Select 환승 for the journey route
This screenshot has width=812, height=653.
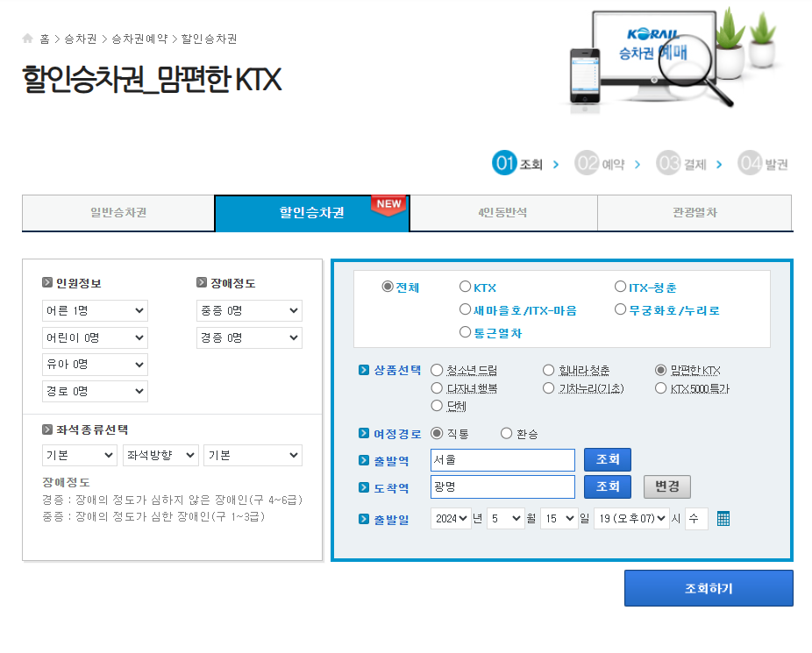click(x=505, y=432)
